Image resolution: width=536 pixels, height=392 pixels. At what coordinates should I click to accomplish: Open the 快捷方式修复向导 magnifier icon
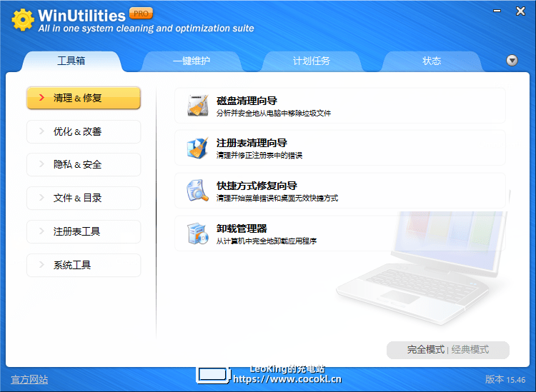pos(197,191)
